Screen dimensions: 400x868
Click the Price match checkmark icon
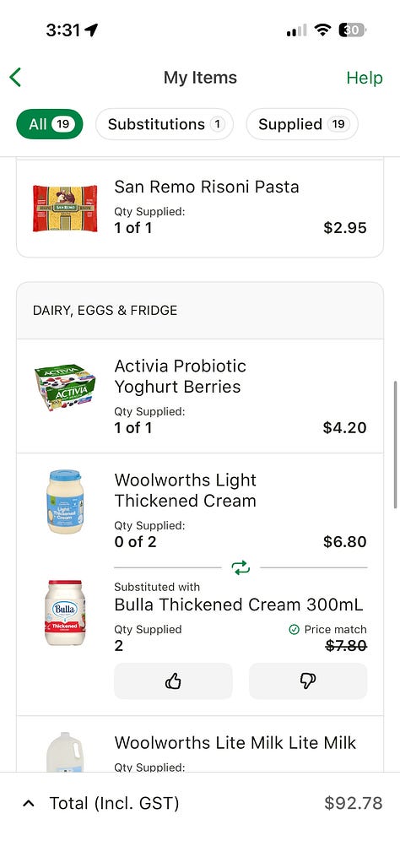click(295, 629)
